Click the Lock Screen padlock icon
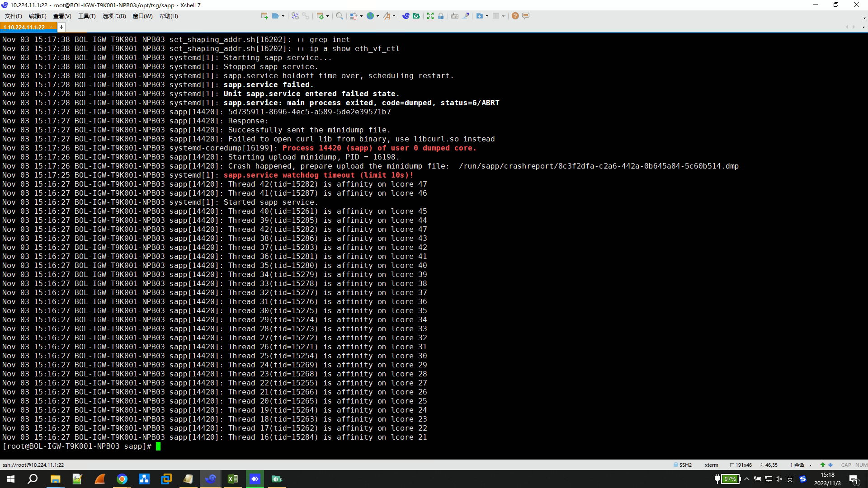This screenshot has width=868, height=488. 441,16
